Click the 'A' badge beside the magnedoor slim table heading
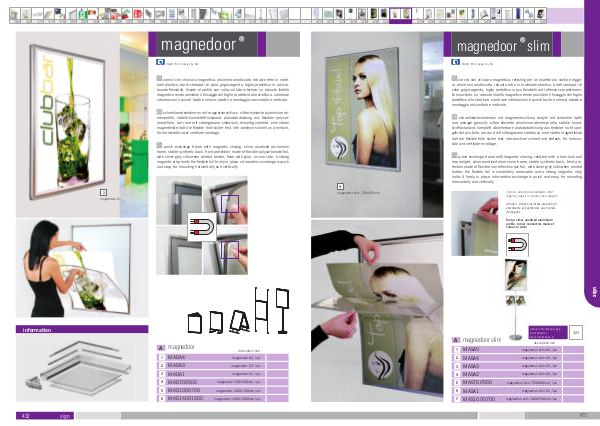 [456, 340]
